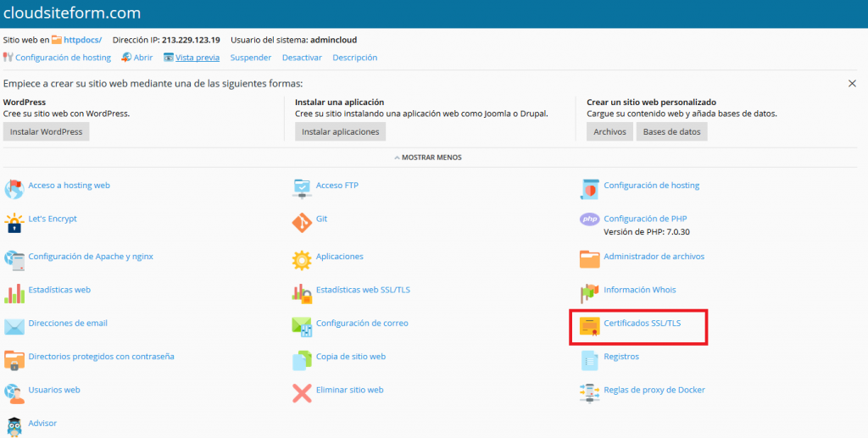The height and width of the screenshot is (438, 868).
Task: Click the Let's Encrypt padlock icon
Action: tap(14, 223)
